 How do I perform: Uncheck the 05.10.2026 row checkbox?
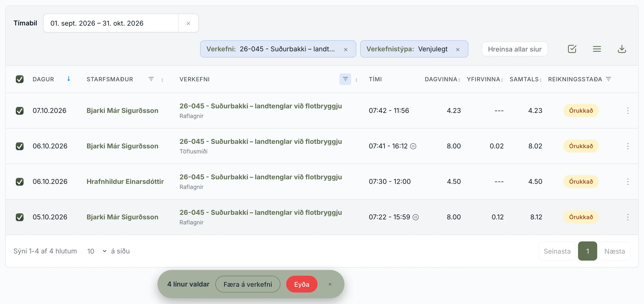tap(19, 217)
